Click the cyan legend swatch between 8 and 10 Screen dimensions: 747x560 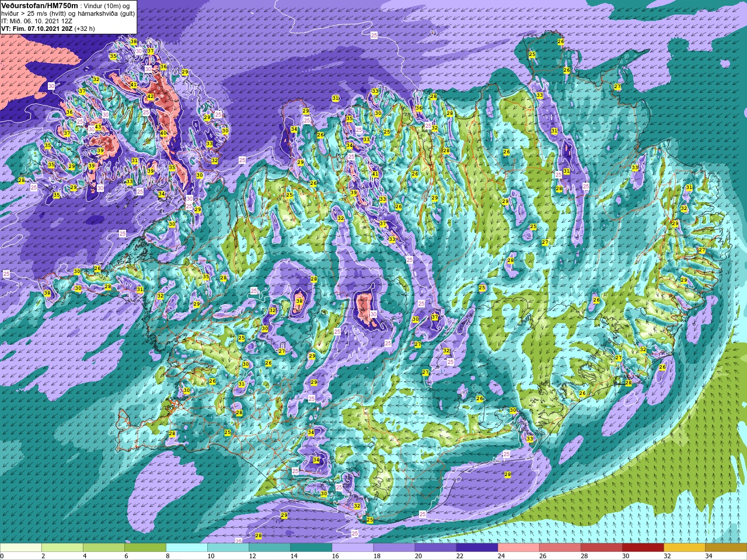(x=187, y=548)
